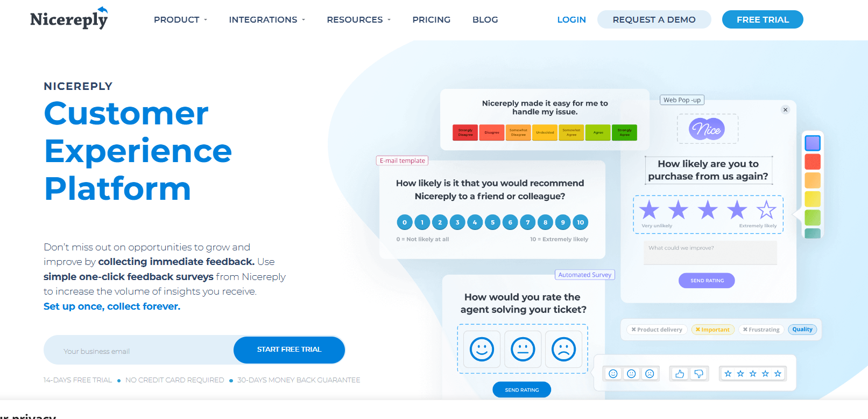Select the neutral face rating icon
Image resolution: width=868 pixels, height=419 pixels.
(523, 349)
